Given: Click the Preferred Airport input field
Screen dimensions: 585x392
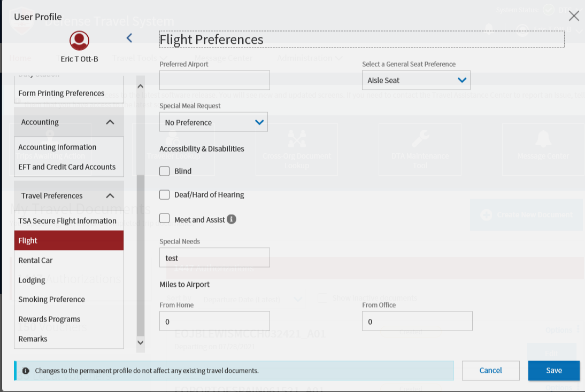Looking at the screenshot, I should 214,80.
